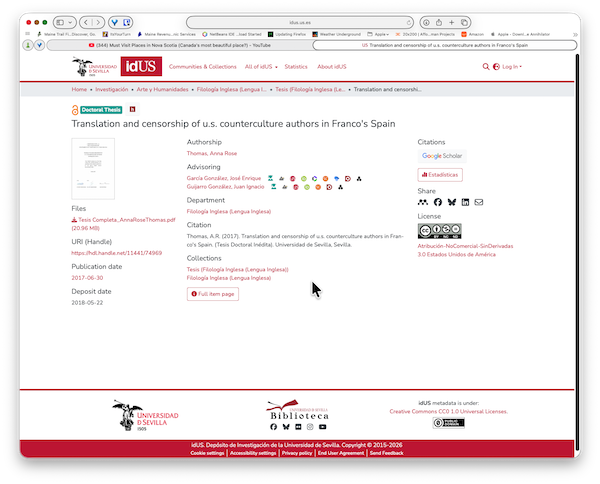Open Biblioteca Instagram icon in footer
Screen dimensions: 600x484
pyautogui.click(x=310, y=427)
